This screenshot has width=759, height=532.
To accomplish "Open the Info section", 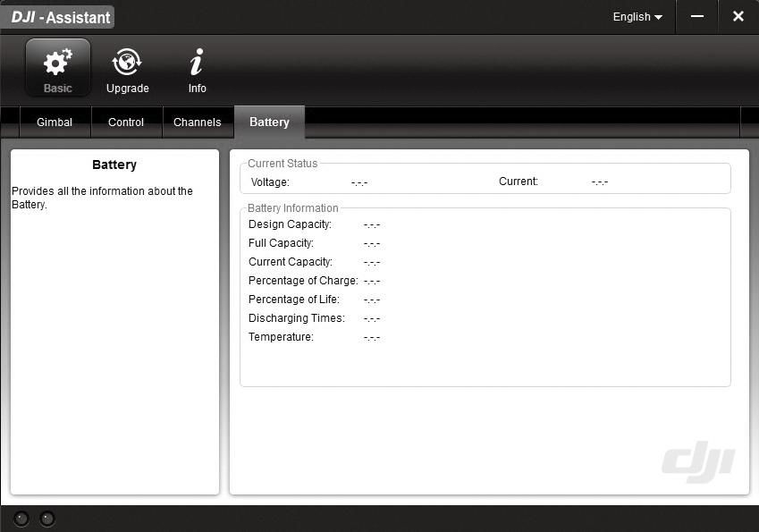I will (197, 71).
